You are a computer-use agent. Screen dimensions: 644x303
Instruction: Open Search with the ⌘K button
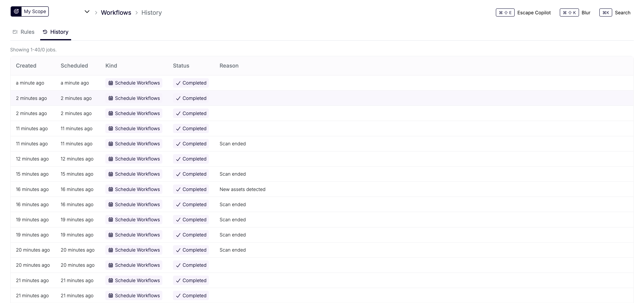[x=605, y=13]
